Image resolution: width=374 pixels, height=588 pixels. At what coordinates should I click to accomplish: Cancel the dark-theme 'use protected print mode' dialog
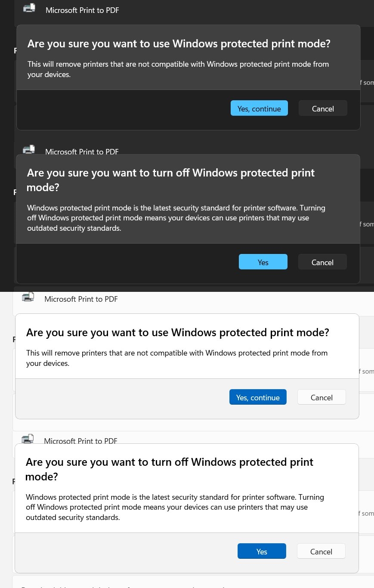[323, 108]
